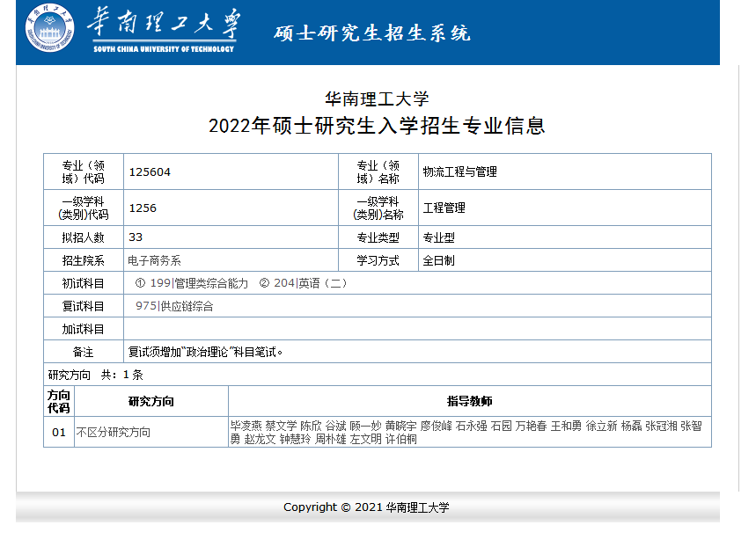
Task: Click the label 学习方式
Action: click(x=378, y=260)
